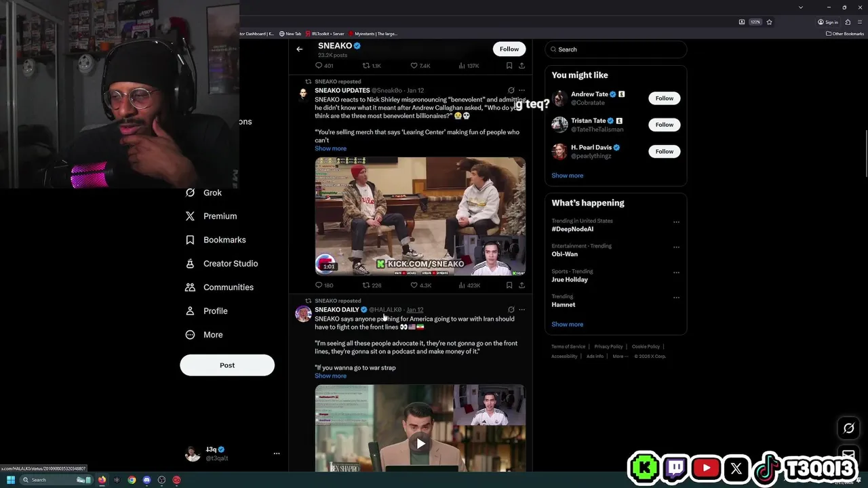Screen dimensions: 868x488
Task: Open Terms of Service footer link
Action: pos(568,347)
